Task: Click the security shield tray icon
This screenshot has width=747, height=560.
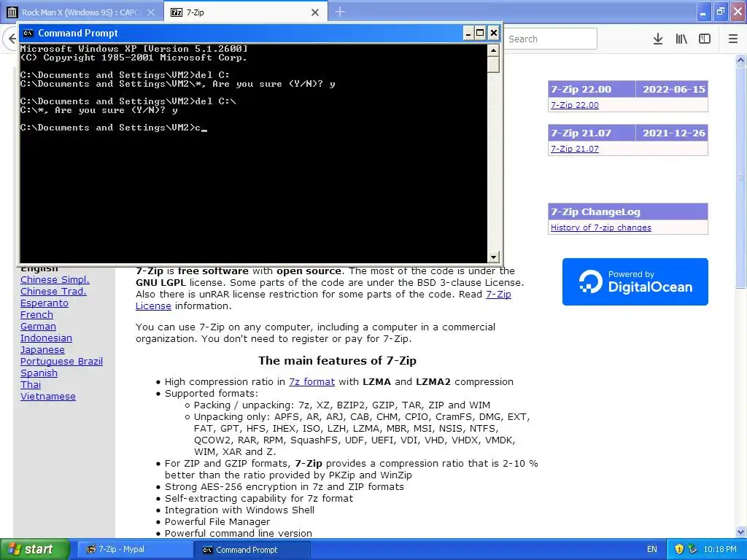Action: click(x=679, y=550)
